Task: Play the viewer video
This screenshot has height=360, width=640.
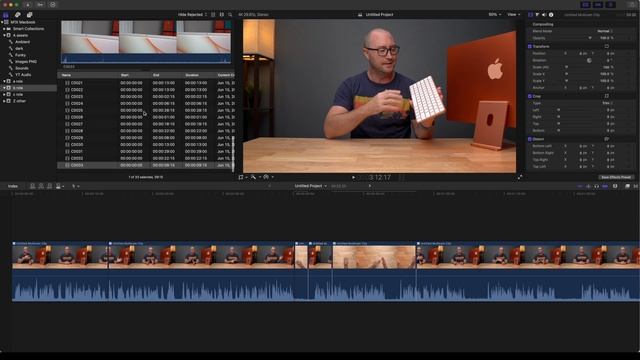Action: click(x=353, y=178)
